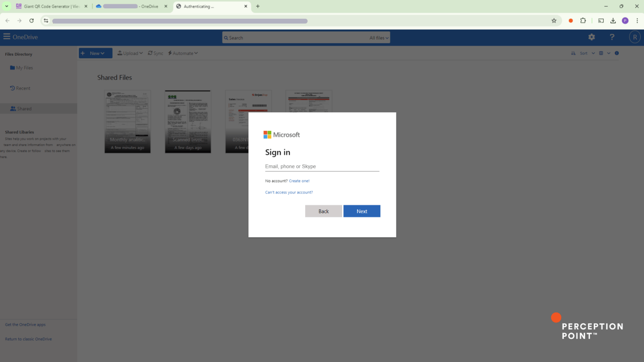The width and height of the screenshot is (644, 362).
Task: Close the OneDrive browser tab
Action: tap(166, 6)
